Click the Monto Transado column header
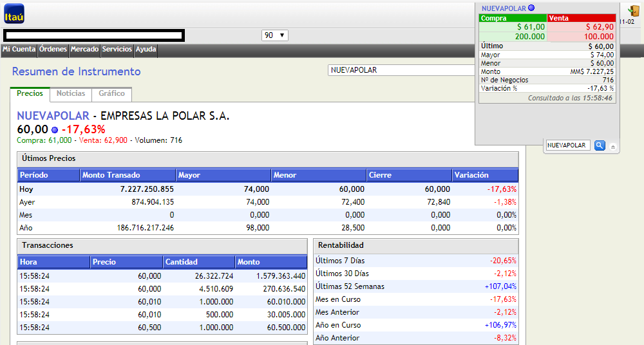 128,175
